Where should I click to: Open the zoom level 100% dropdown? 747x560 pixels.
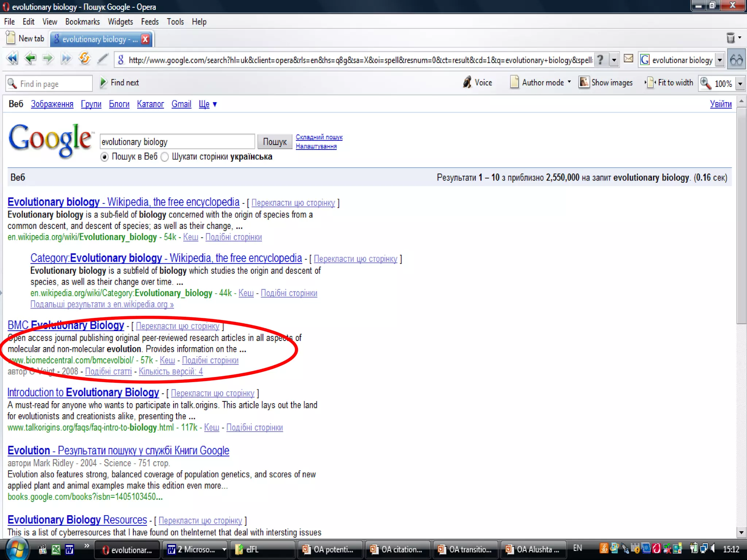point(740,83)
